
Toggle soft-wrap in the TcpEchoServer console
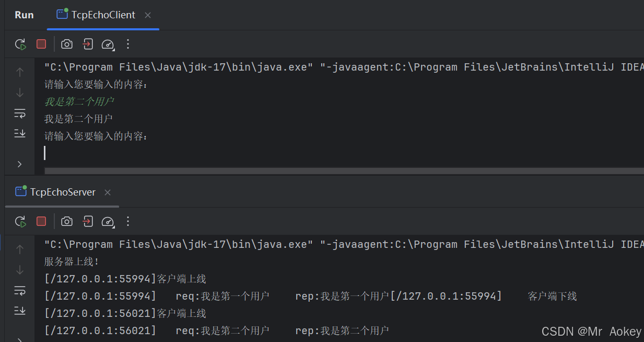20,290
